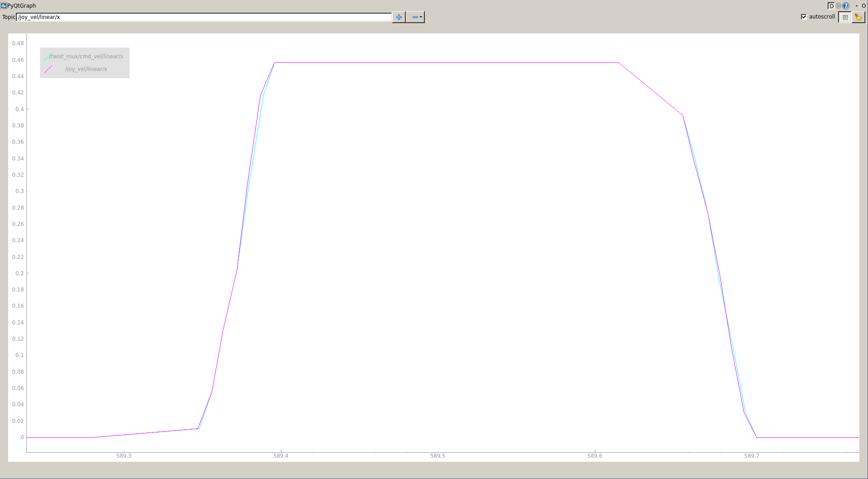The image size is (868, 479).
Task: Click the PyQtGraph window icon
Action: point(4,6)
